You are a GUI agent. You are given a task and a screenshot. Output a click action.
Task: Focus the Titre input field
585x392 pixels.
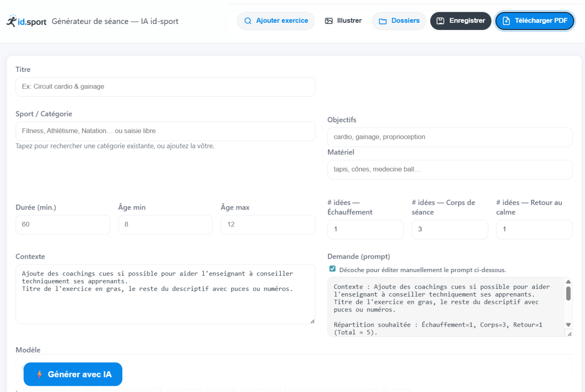[x=165, y=87]
